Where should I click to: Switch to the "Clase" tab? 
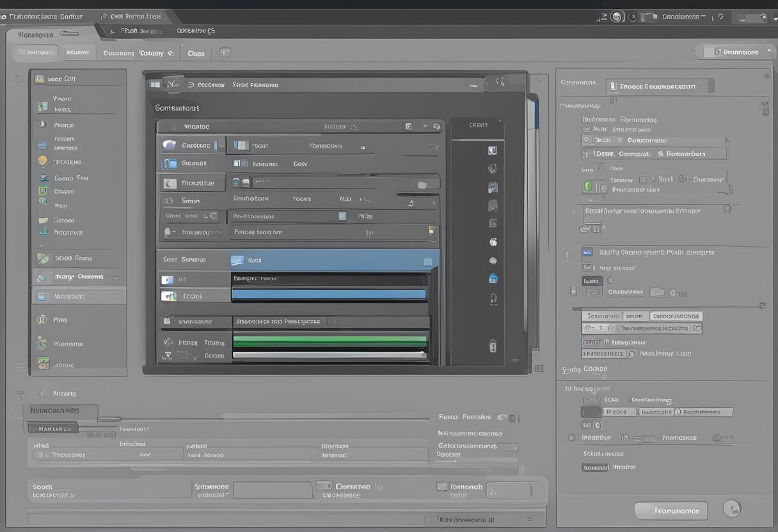click(196, 54)
